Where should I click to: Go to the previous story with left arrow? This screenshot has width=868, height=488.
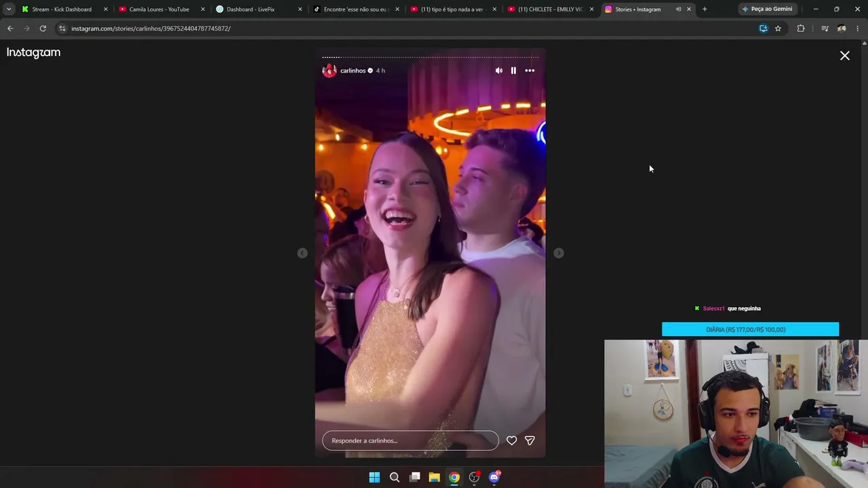coord(302,253)
